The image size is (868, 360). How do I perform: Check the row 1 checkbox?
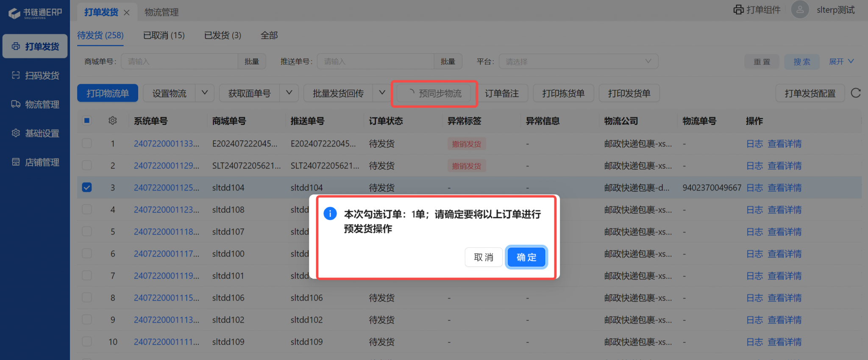tap(87, 143)
